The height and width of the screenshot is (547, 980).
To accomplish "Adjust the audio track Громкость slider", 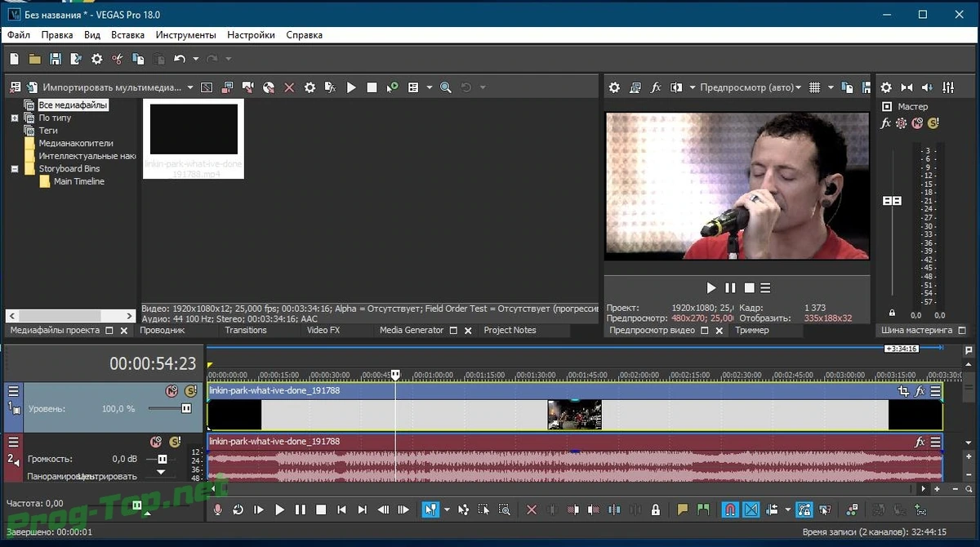I will coord(162,459).
